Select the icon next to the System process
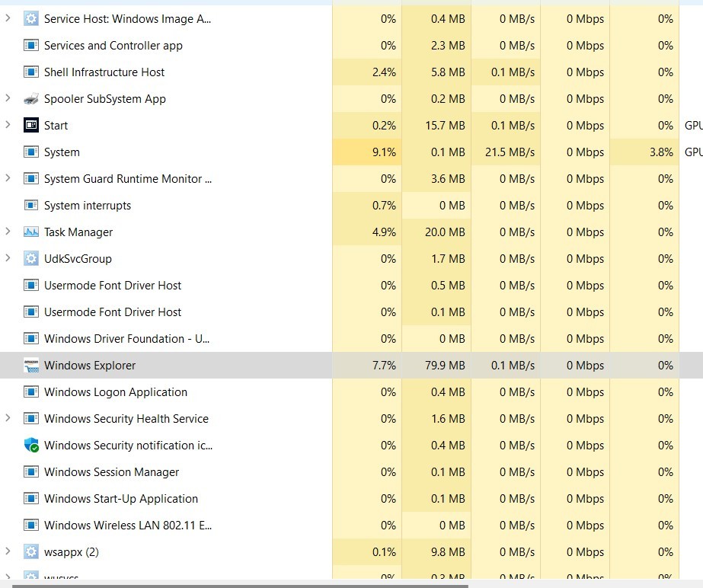The width and height of the screenshot is (703, 588). click(x=31, y=152)
